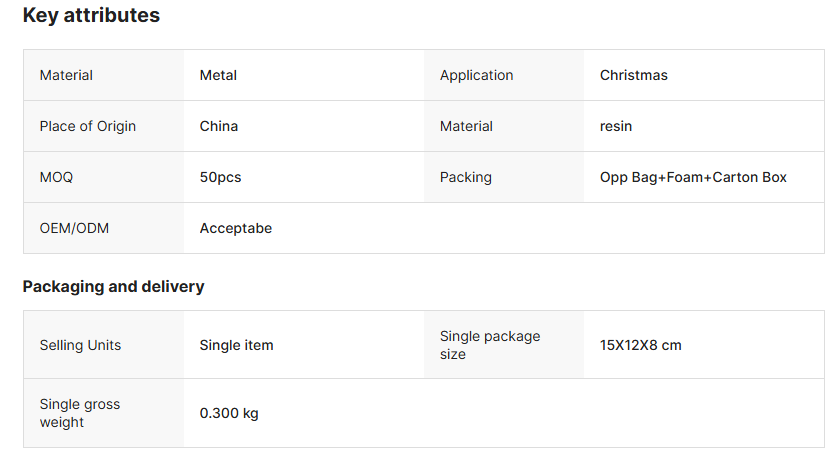
Task: Click the MOQ attribute label
Action: tap(56, 177)
